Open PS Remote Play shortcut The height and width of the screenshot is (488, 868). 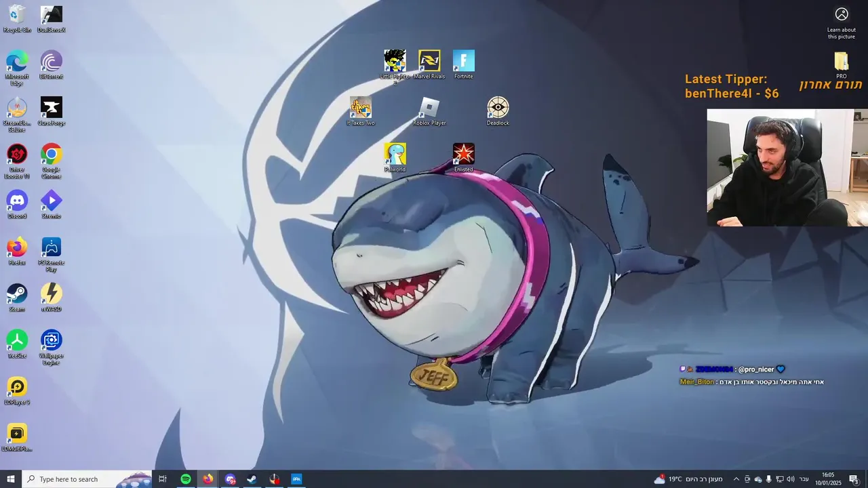(x=52, y=254)
